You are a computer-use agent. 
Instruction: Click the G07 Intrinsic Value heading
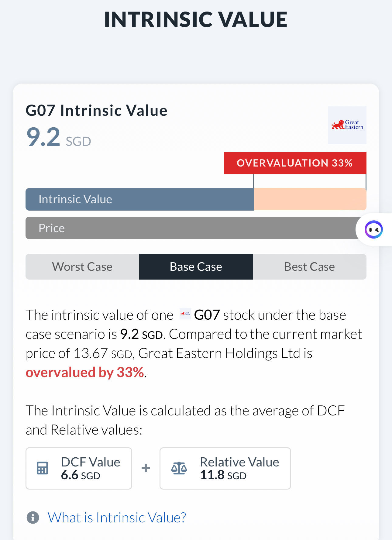97,111
